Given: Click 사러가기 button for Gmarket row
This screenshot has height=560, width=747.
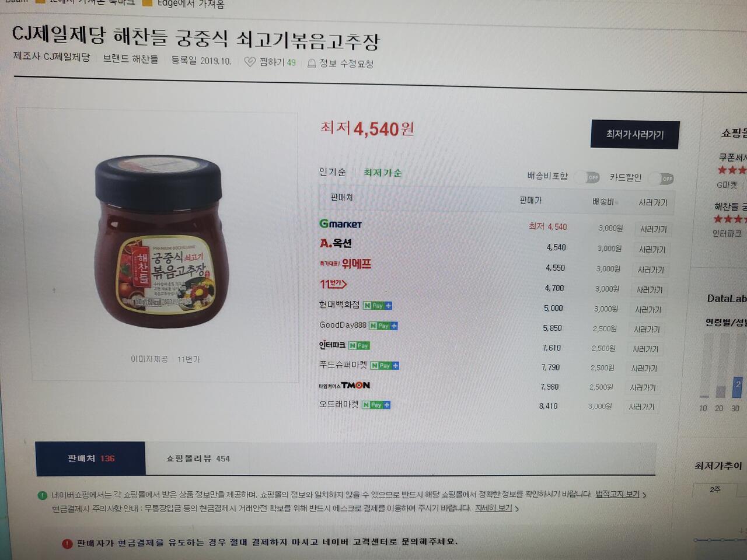Looking at the screenshot, I should pos(653,229).
